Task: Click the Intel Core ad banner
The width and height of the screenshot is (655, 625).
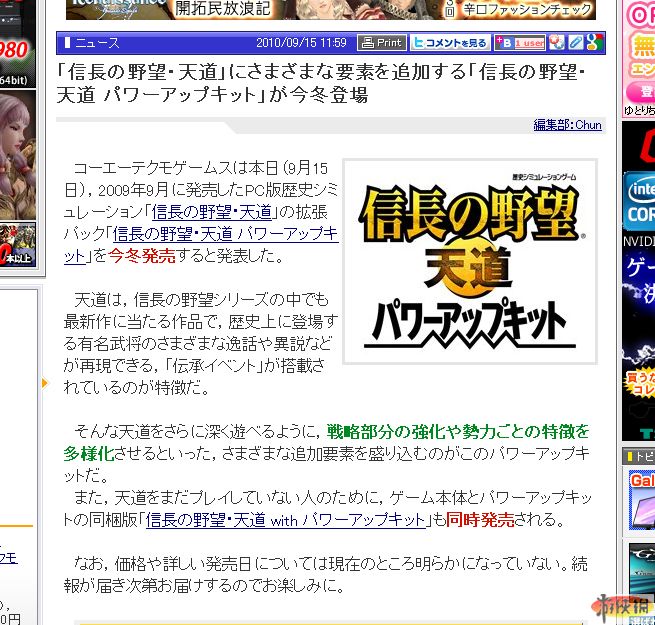Action: coord(638,200)
